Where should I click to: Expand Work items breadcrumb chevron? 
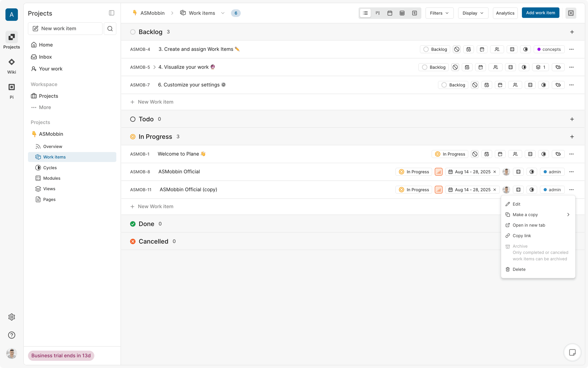click(223, 13)
